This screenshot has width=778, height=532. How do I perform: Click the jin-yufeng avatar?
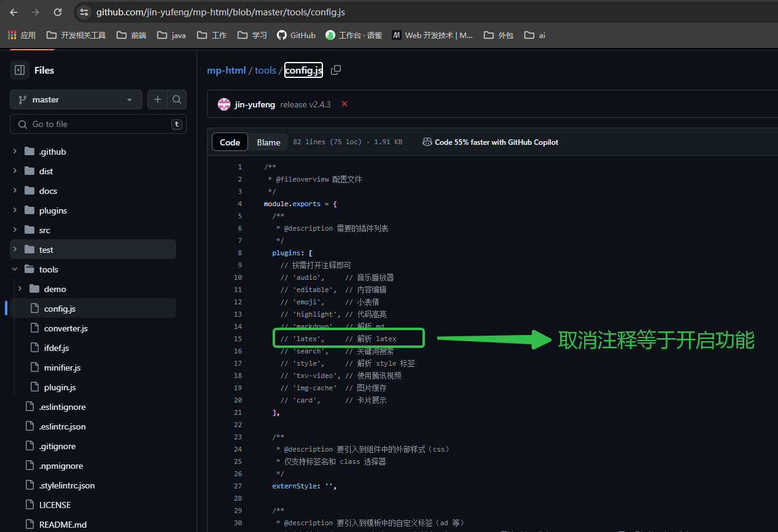tap(224, 104)
